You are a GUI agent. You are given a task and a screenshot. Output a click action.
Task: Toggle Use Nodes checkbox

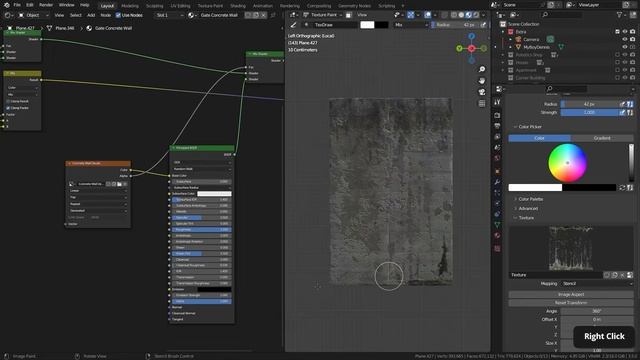click(x=118, y=15)
